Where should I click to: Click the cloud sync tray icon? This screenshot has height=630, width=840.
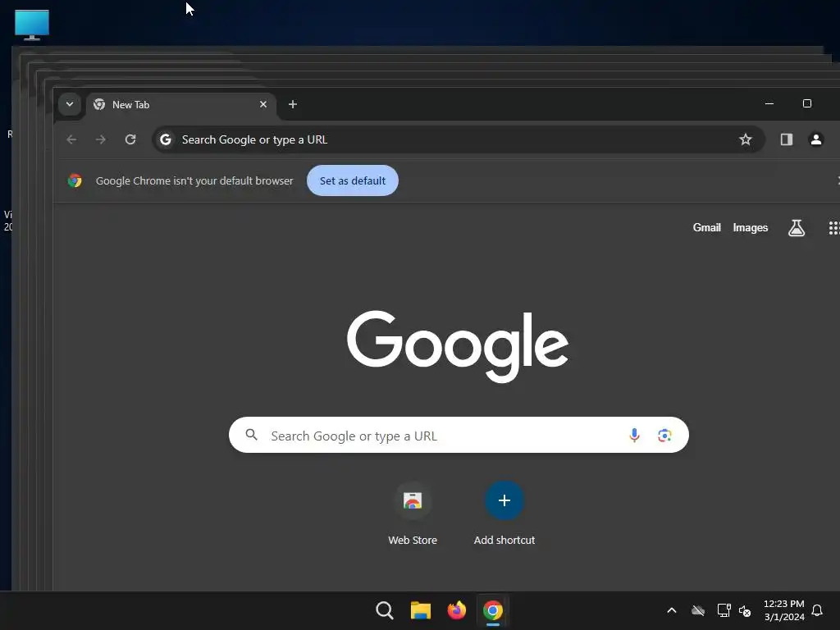698,610
